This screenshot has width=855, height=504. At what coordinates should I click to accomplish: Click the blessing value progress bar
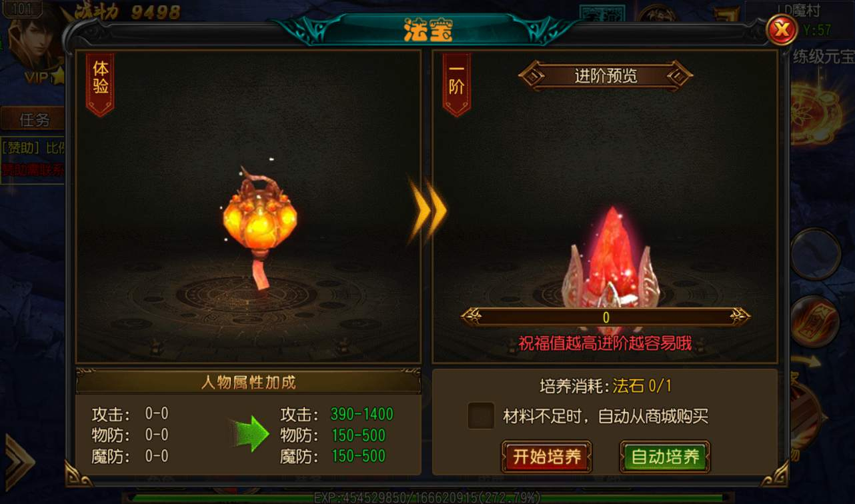tap(606, 317)
